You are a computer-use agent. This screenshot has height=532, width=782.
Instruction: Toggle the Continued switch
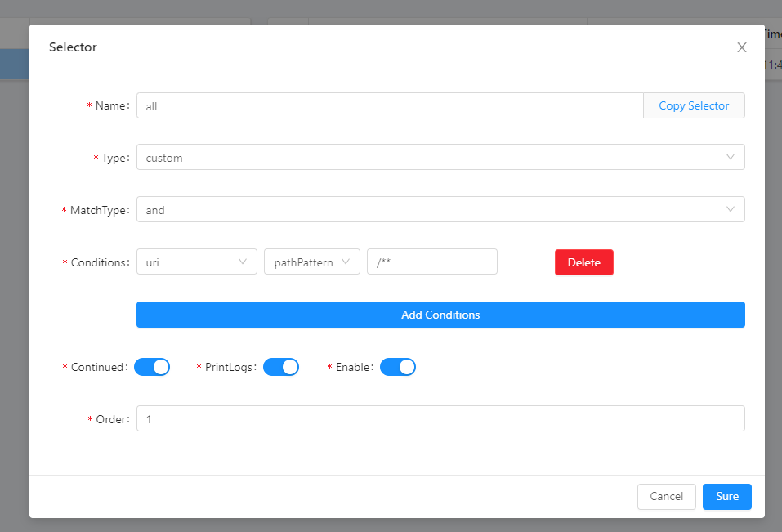point(152,367)
